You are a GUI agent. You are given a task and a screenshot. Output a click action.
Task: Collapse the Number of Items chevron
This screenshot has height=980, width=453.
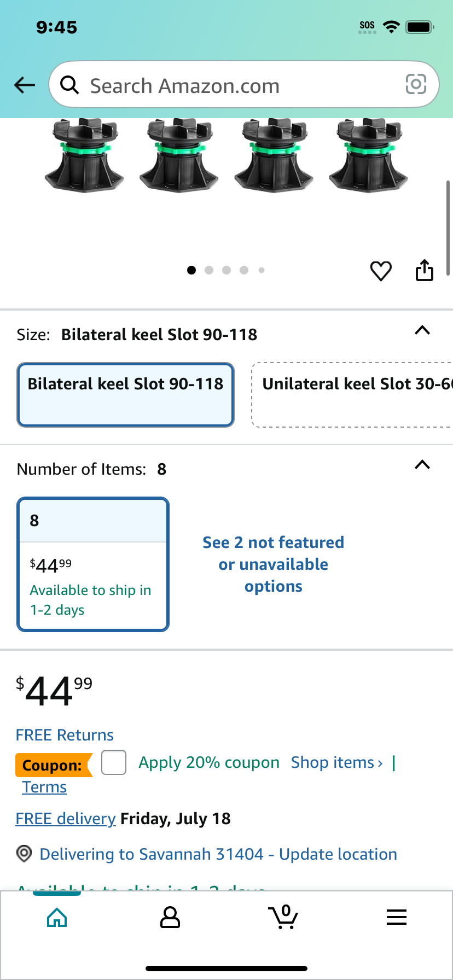[422, 465]
